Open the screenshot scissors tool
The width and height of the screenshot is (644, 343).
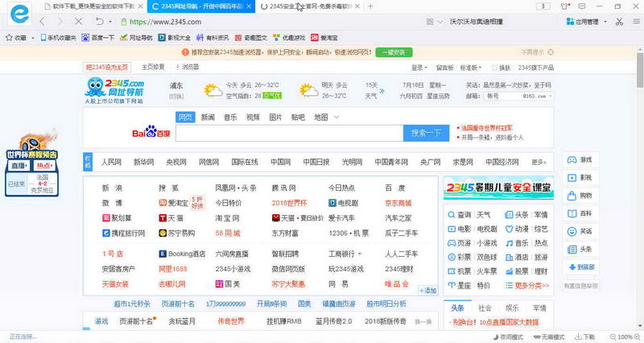(619, 22)
